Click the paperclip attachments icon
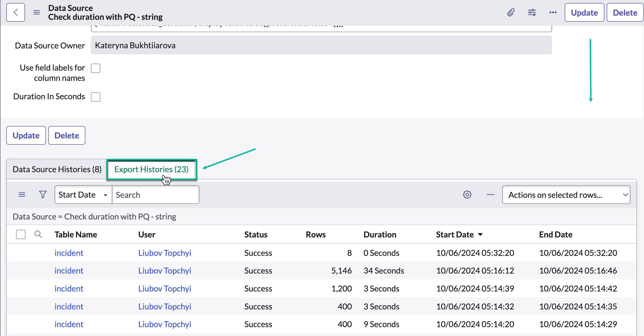The height and width of the screenshot is (336, 644). pyautogui.click(x=510, y=12)
